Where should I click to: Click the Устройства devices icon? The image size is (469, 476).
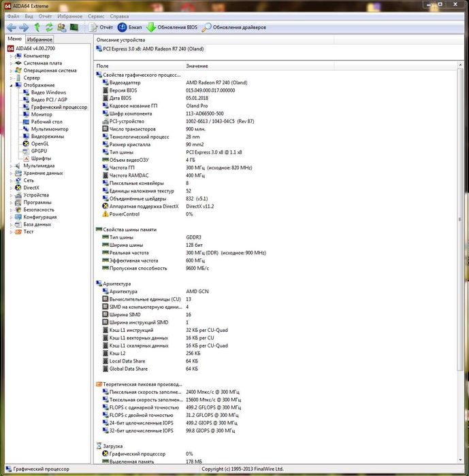click(18, 195)
